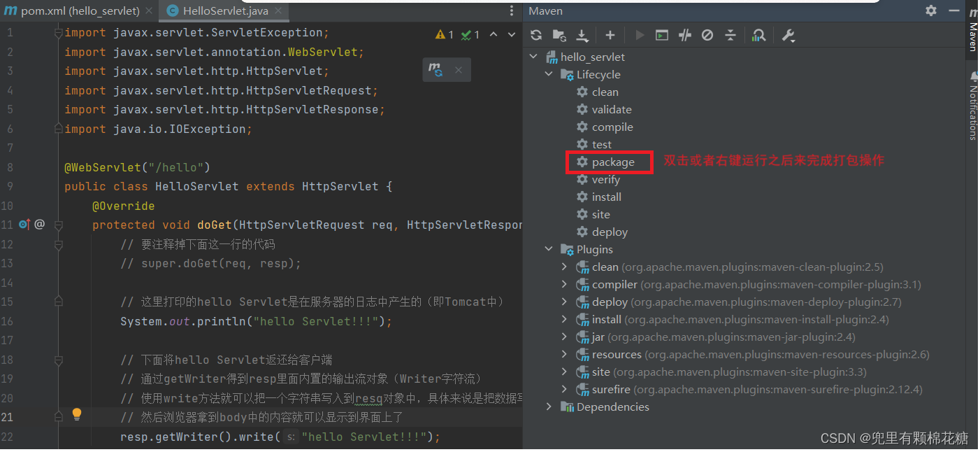Screen dimensions: 980x452
Task: Open Maven Settings wrench icon
Action: pyautogui.click(x=788, y=35)
